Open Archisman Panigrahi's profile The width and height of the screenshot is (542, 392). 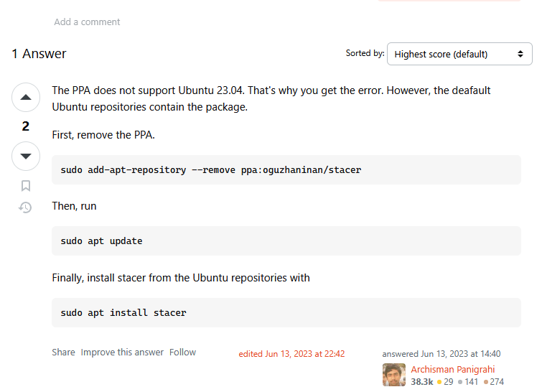tap(452, 369)
